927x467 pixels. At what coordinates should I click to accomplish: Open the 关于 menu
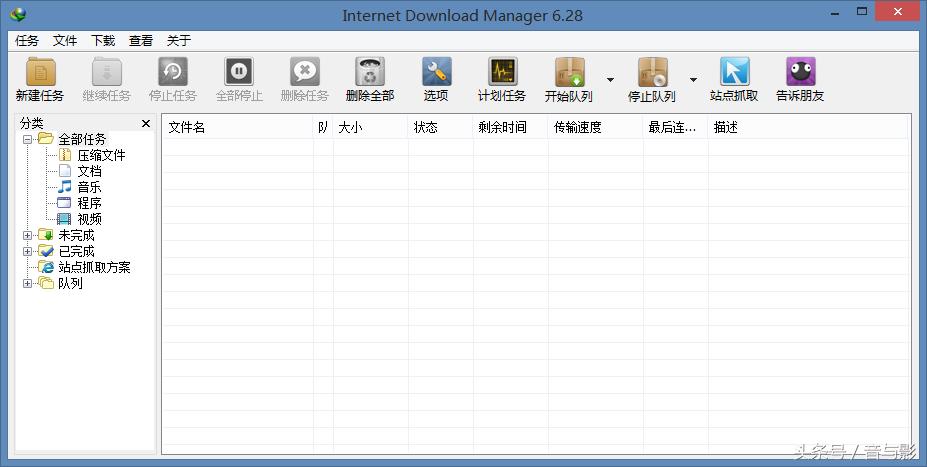(179, 40)
